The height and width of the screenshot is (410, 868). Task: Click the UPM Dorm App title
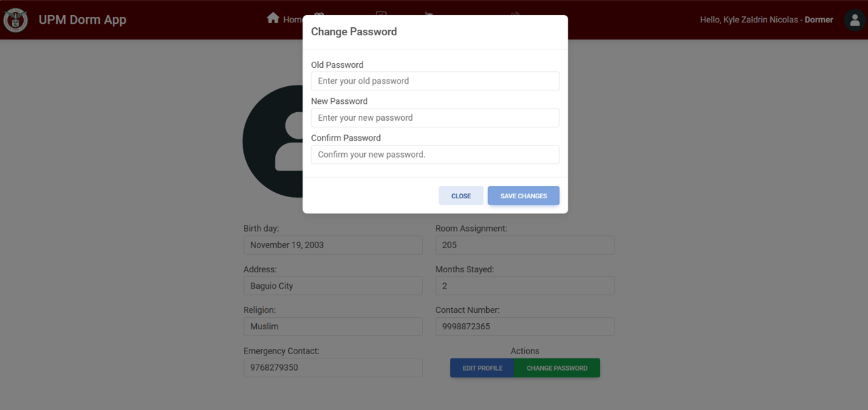(83, 19)
